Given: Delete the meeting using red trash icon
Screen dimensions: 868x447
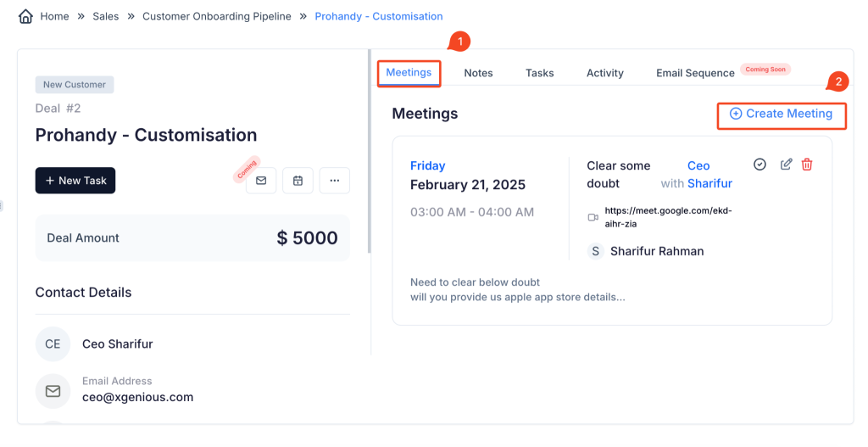Looking at the screenshot, I should point(807,165).
